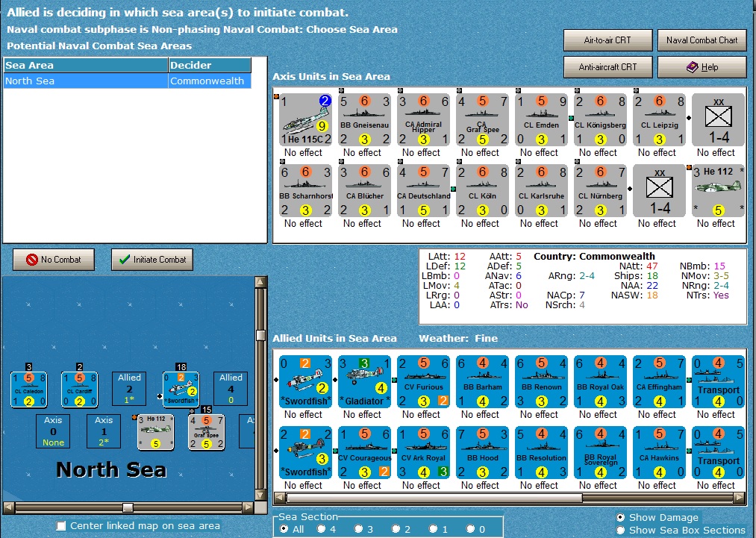Choose the CL Königsberg counter
The height and width of the screenshot is (538, 756).
click(x=600, y=119)
